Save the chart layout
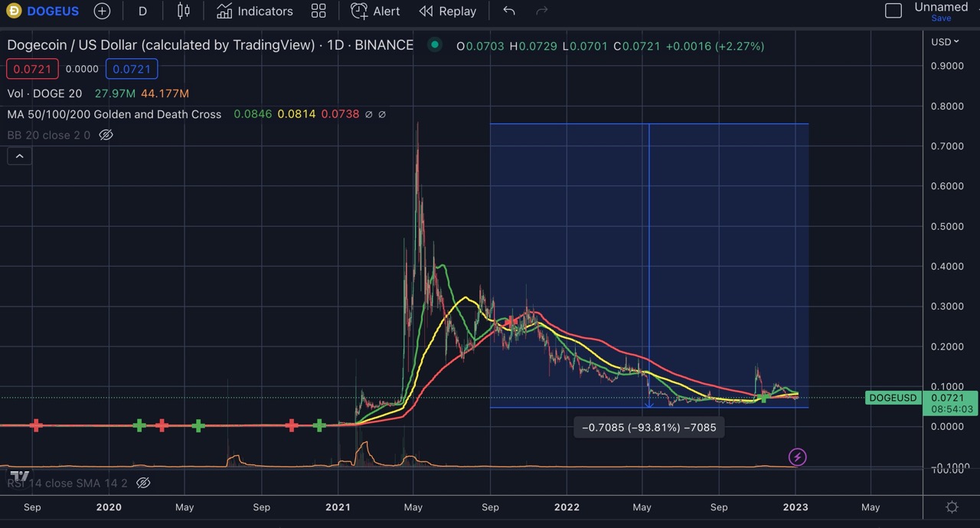The width and height of the screenshot is (980, 528). (x=941, y=18)
